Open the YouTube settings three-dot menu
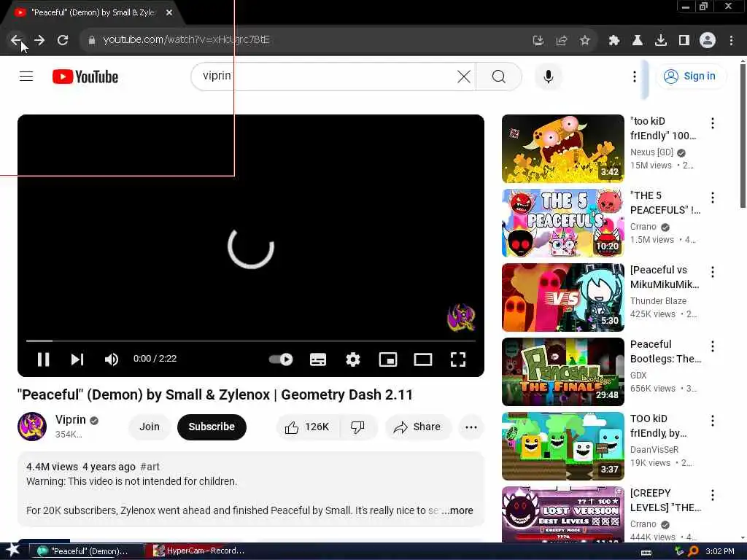747x560 pixels. (634, 77)
